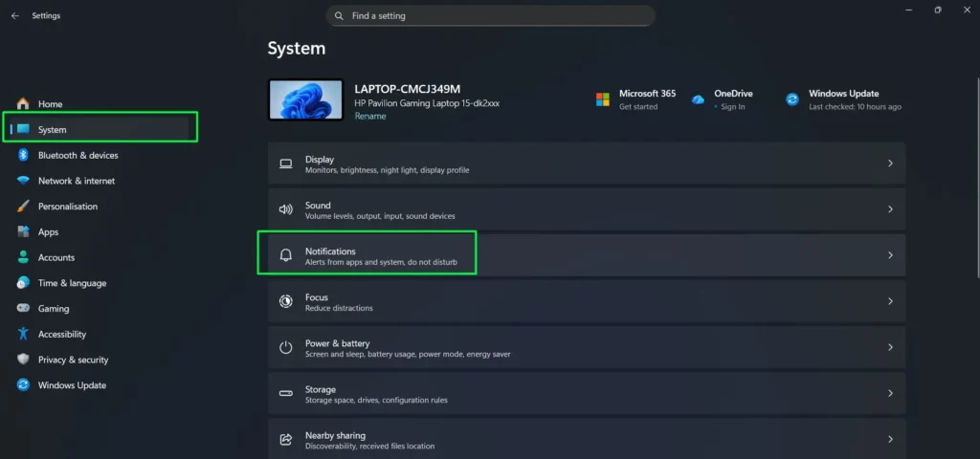Click 'Storage space, drives, configuration rules' text
This screenshot has height=459, width=980.
(376, 401)
